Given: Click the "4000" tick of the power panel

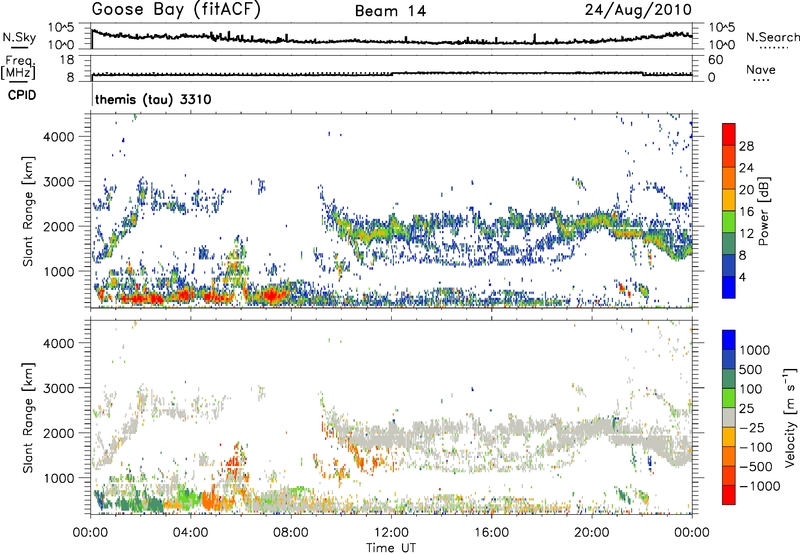Looking at the screenshot, I should pyautogui.click(x=59, y=137).
